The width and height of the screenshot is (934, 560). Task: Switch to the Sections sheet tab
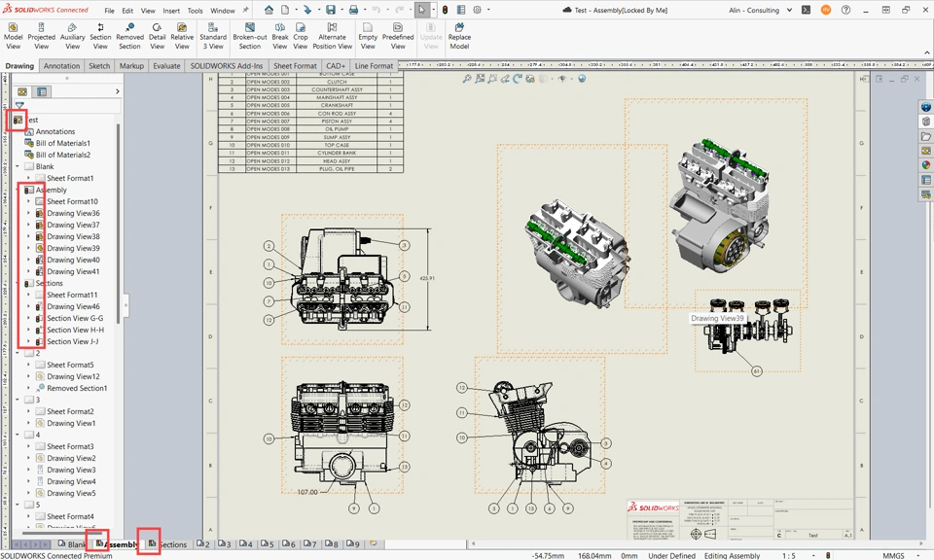[x=171, y=544]
